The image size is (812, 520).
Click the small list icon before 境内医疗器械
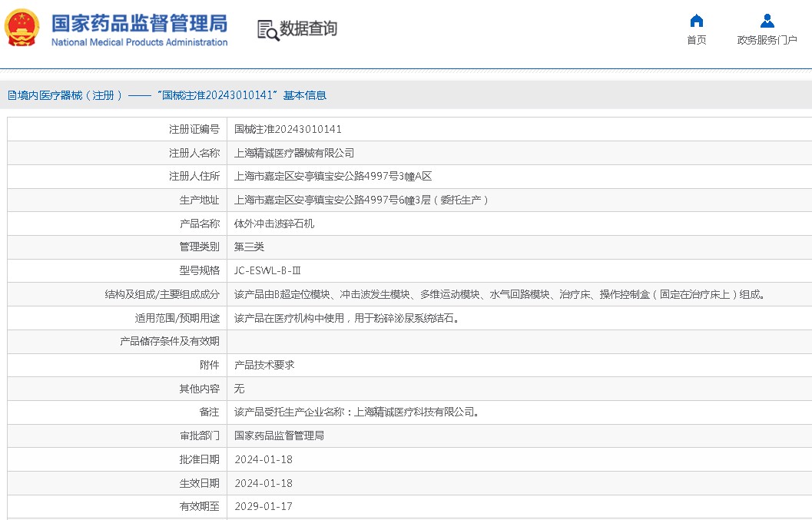[12, 95]
